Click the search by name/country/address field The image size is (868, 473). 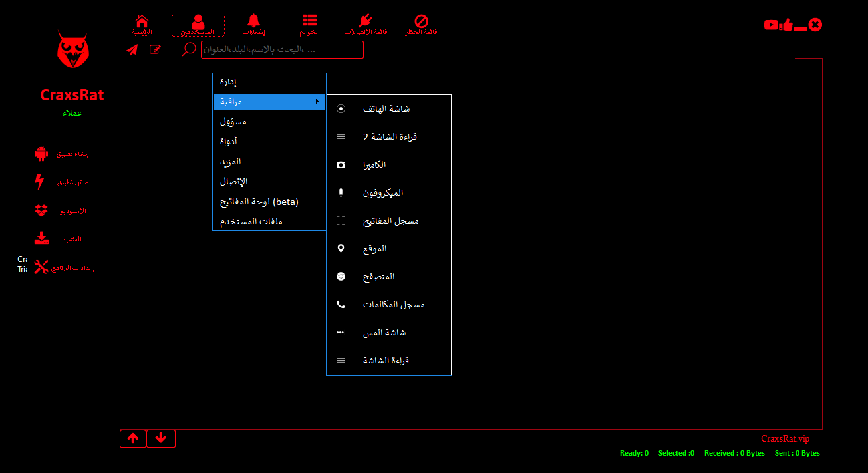tap(282, 50)
